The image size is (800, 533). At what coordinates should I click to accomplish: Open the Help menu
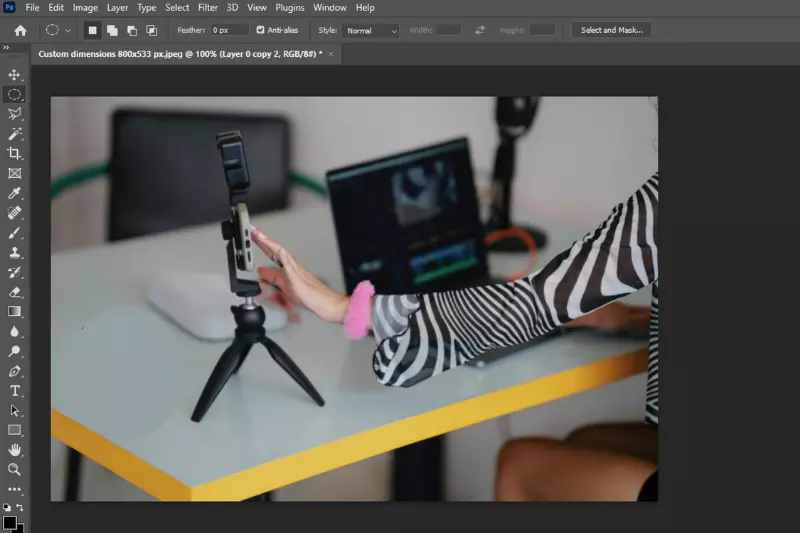365,8
